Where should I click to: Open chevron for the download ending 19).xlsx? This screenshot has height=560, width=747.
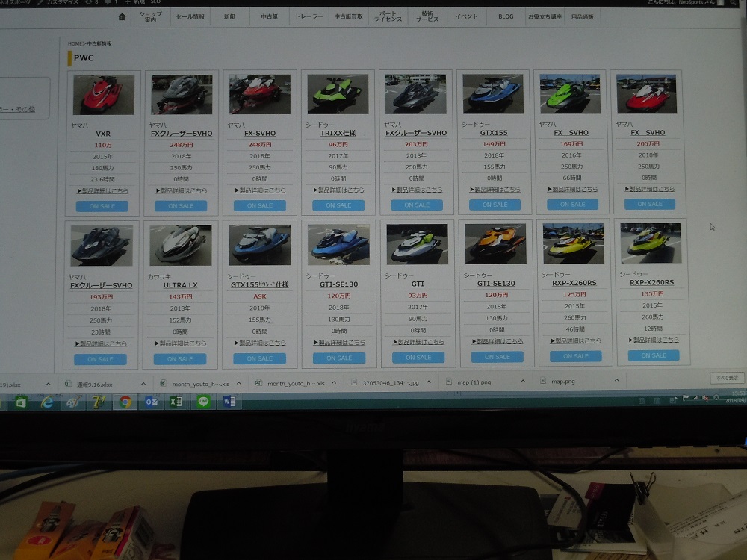point(48,385)
